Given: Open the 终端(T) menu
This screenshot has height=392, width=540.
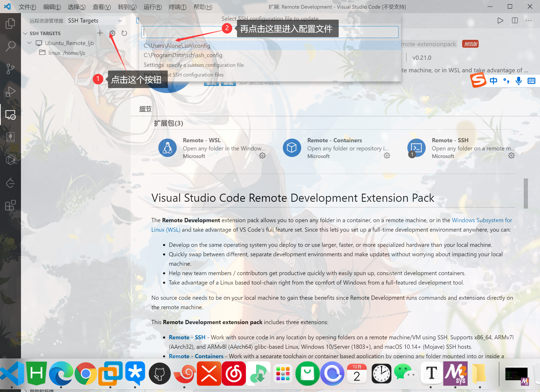Looking at the screenshot, I should pos(177,7).
